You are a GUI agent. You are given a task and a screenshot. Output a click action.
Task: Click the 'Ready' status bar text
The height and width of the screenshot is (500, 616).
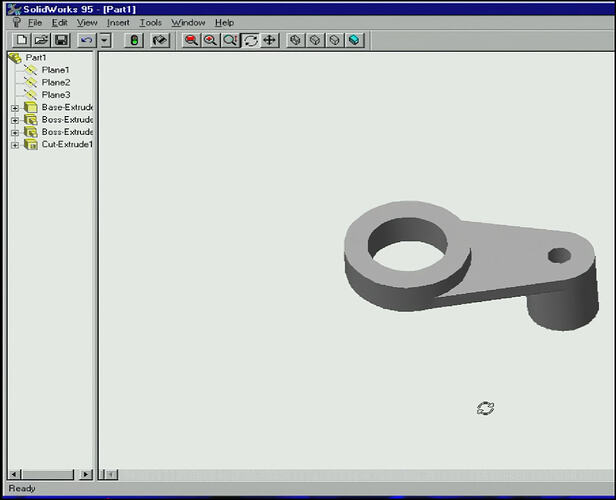pyautogui.click(x=22, y=488)
